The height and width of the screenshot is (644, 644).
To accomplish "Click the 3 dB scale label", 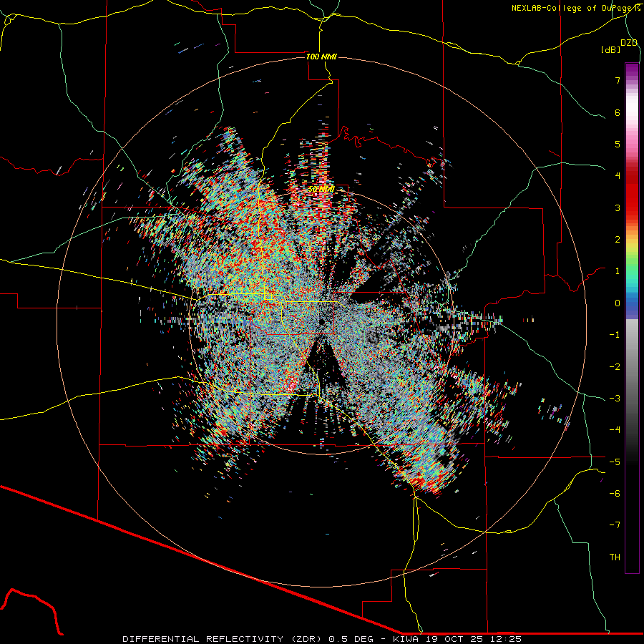I will (x=618, y=208).
